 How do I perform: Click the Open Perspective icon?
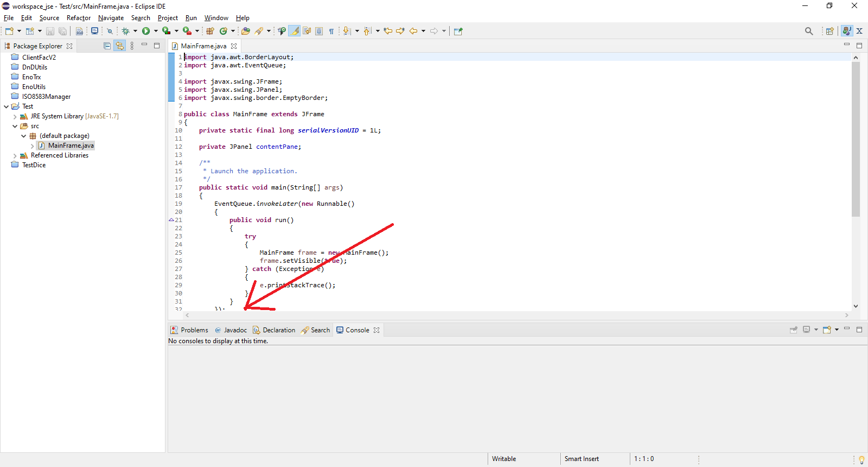(x=829, y=31)
